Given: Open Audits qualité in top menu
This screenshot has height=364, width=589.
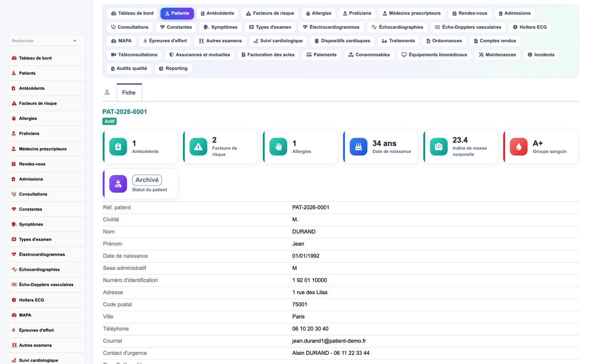Looking at the screenshot, I should (x=129, y=68).
